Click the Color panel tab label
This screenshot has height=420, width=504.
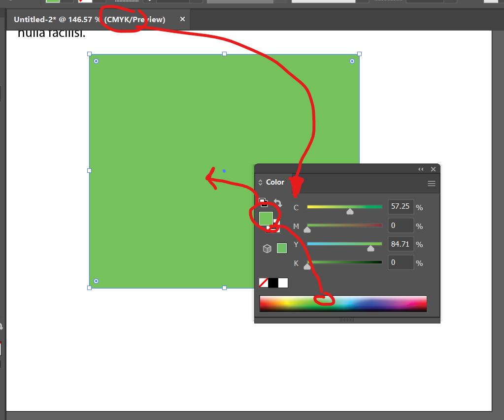coord(275,182)
